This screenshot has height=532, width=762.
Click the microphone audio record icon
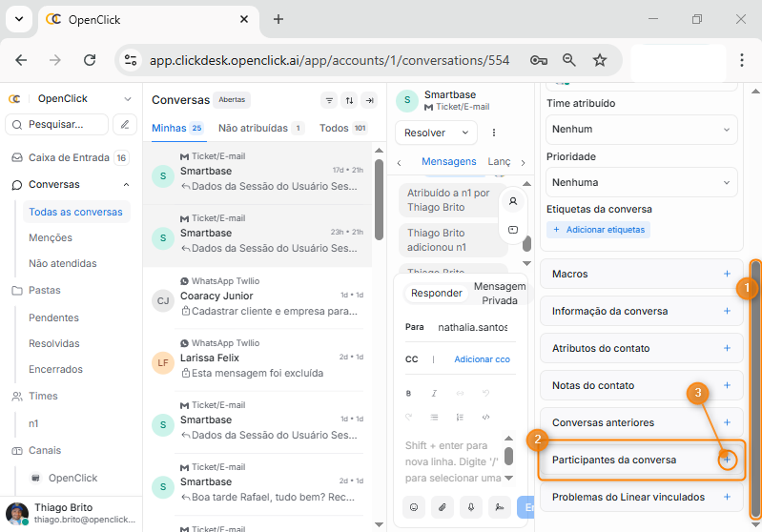pyautogui.click(x=469, y=507)
